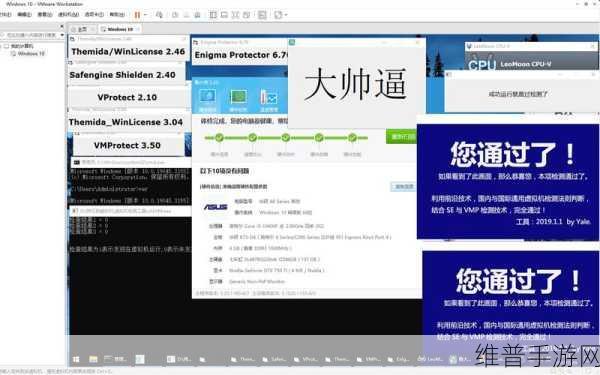Click the Themida/WinLicense 2.46 label
This screenshot has height=375, width=600.
click(x=128, y=51)
